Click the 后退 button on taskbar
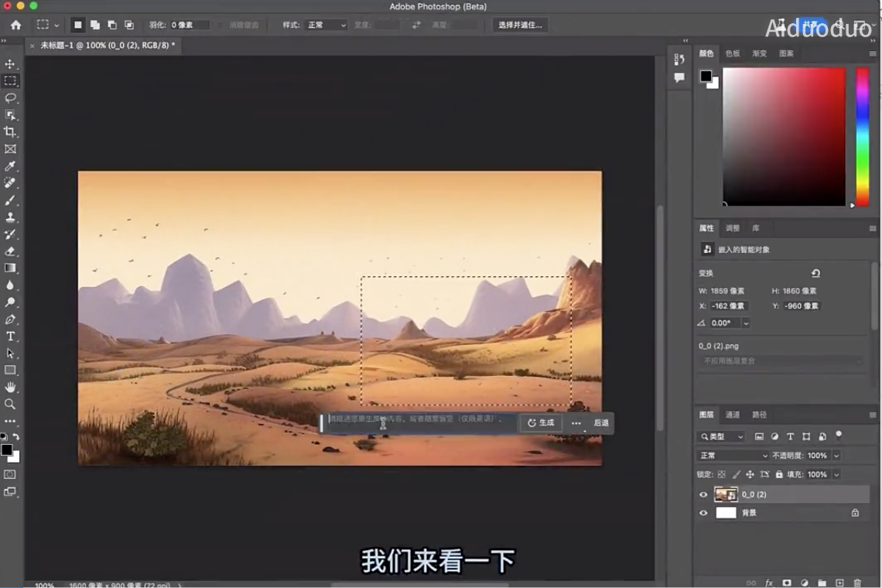 coord(600,422)
